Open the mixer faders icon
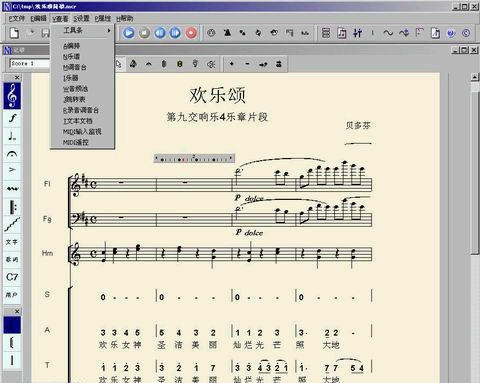 [x=358, y=33]
